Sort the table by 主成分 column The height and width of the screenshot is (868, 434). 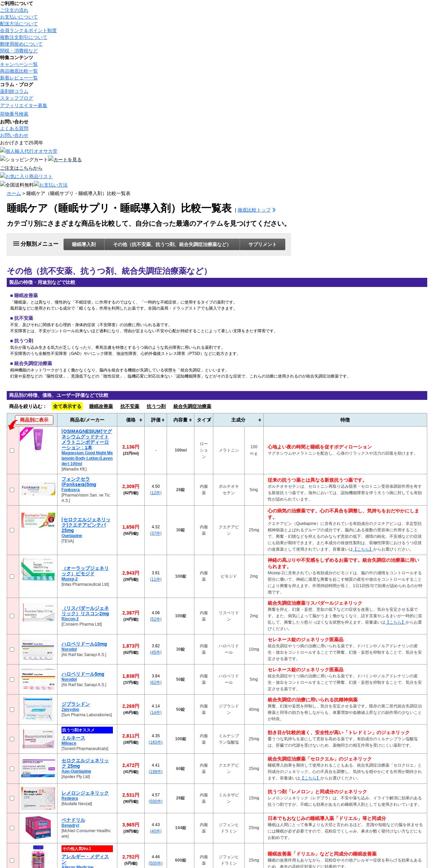tap(238, 420)
